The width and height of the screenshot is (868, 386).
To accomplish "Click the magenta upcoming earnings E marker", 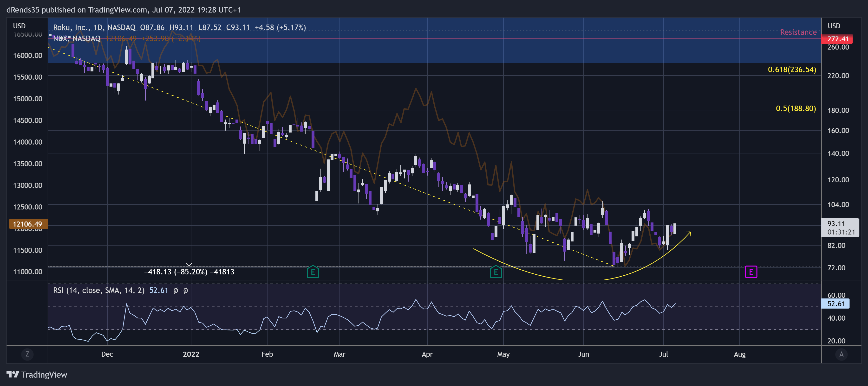I will click(x=751, y=272).
